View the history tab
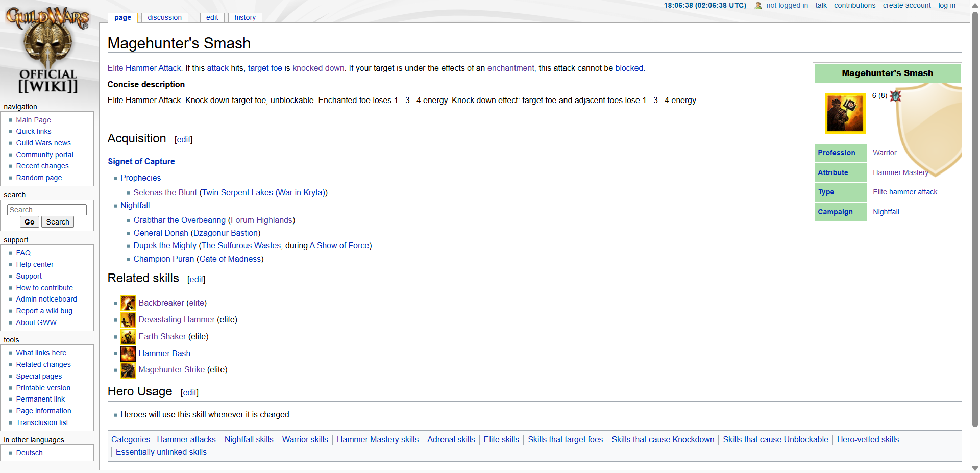This screenshot has width=980, height=473. pos(245,17)
